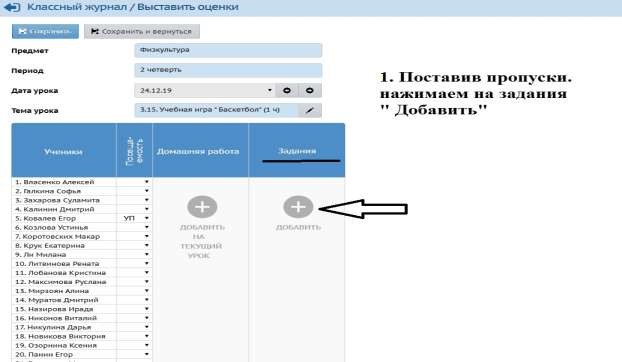This screenshot has width=622, height=362.
Task: Select student 11. Лобанова Кристина
Action: 60,273
